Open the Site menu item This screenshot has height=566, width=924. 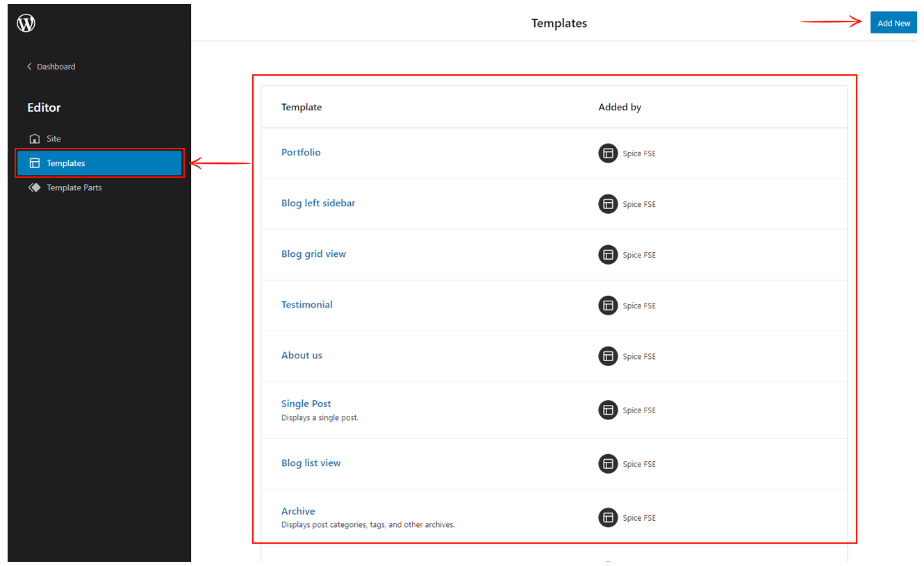coord(53,139)
